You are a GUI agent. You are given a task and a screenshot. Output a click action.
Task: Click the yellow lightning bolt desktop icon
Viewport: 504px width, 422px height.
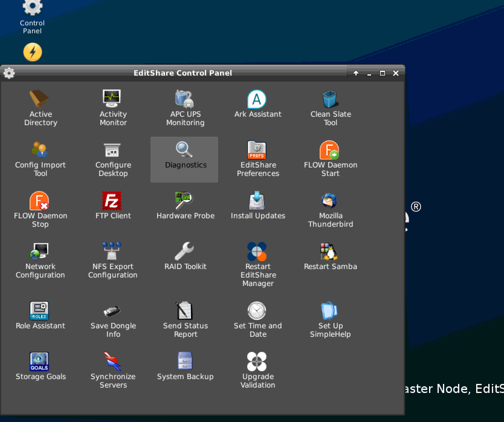pos(33,52)
